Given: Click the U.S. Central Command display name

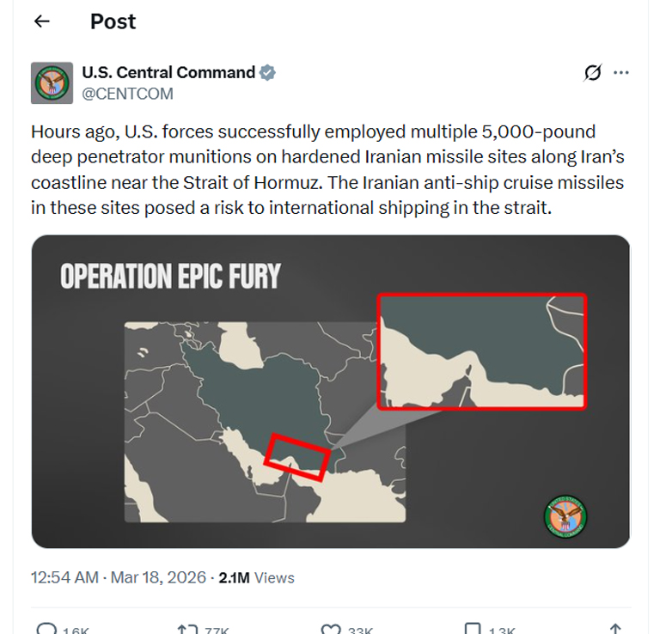Looking at the screenshot, I should (168, 72).
